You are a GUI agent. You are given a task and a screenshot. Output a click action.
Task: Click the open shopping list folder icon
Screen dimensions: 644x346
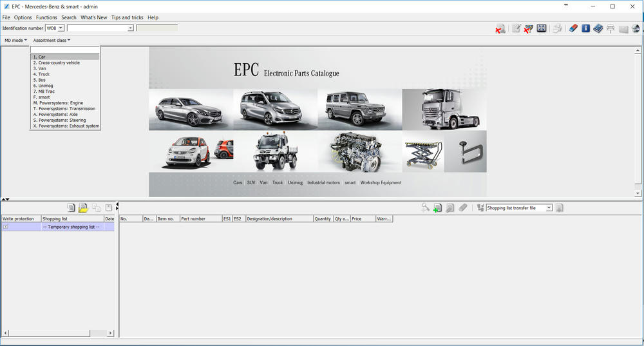tap(83, 207)
